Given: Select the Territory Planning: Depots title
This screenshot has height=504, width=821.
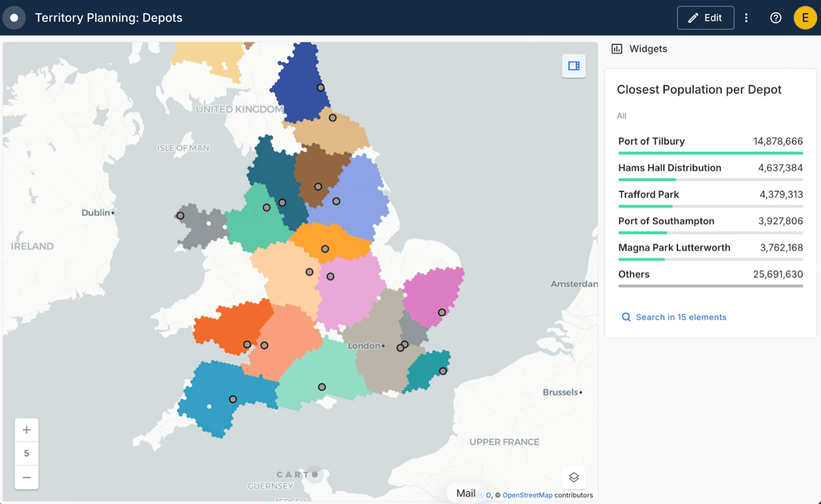Looking at the screenshot, I should 109,18.
